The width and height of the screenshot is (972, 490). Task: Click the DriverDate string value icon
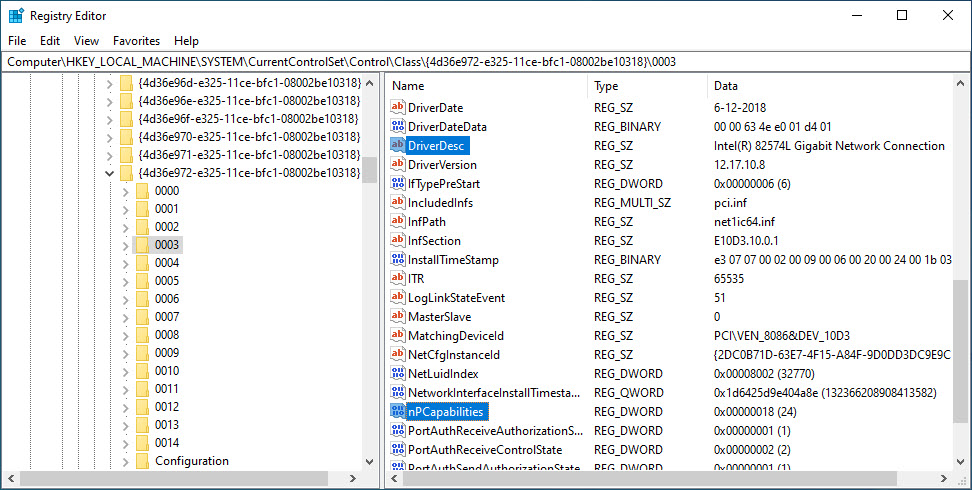click(397, 107)
